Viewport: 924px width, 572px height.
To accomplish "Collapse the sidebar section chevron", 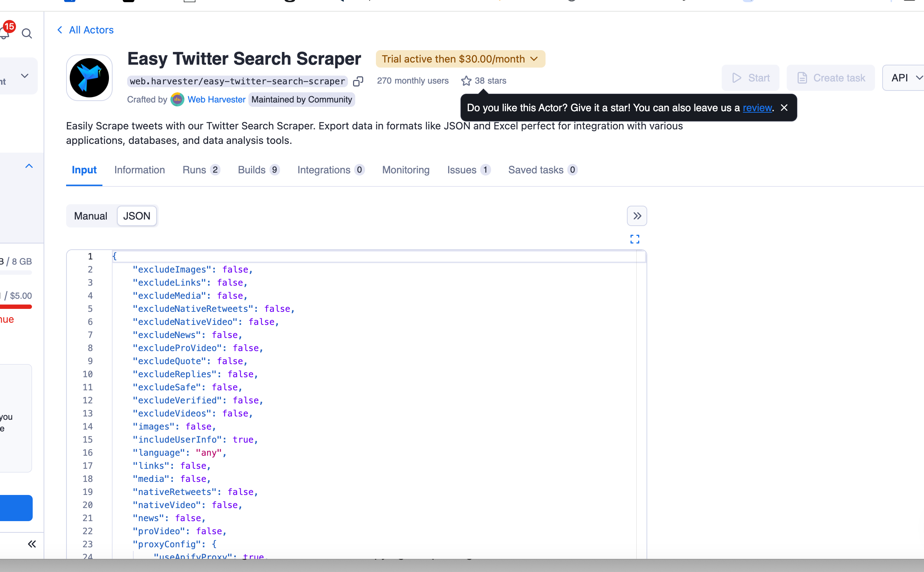I will 29,166.
